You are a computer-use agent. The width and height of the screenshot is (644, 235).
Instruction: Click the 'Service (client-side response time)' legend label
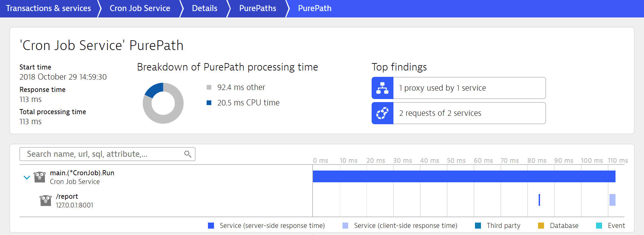(x=406, y=226)
